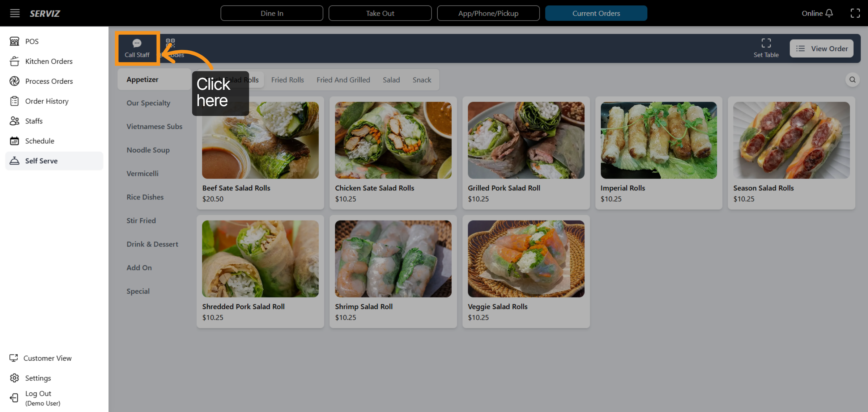Screen dimensions: 868x412
Task: Click the QR Codes icon
Action: (x=170, y=43)
